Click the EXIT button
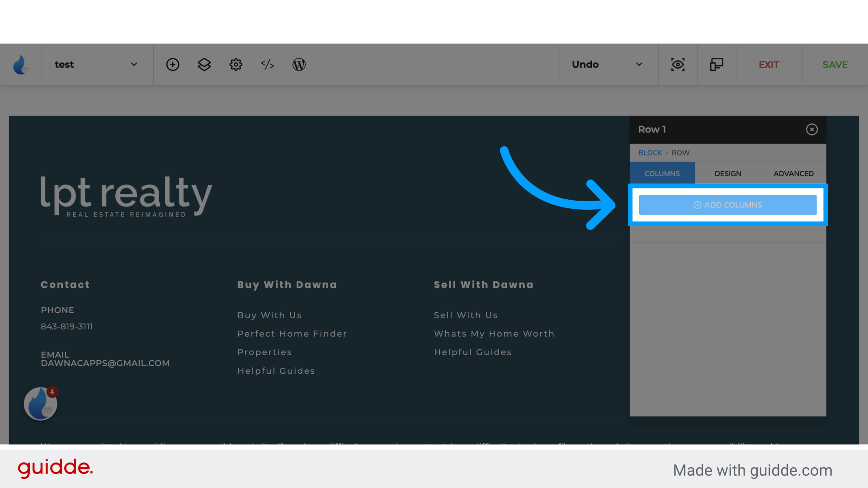 pyautogui.click(x=769, y=64)
